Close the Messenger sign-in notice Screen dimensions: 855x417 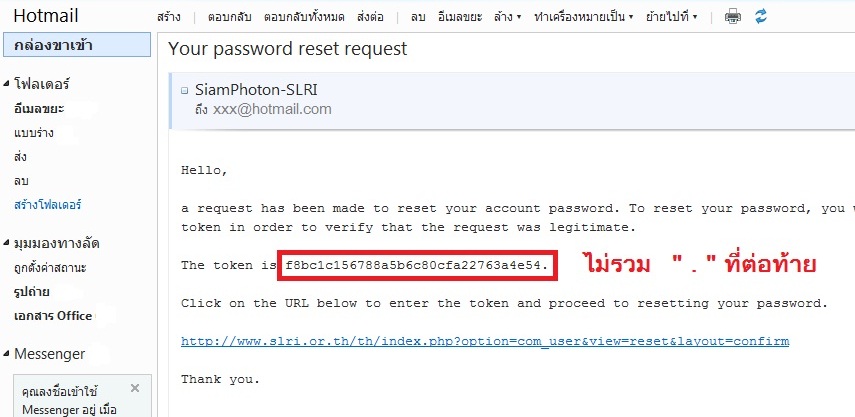pyautogui.click(x=135, y=388)
